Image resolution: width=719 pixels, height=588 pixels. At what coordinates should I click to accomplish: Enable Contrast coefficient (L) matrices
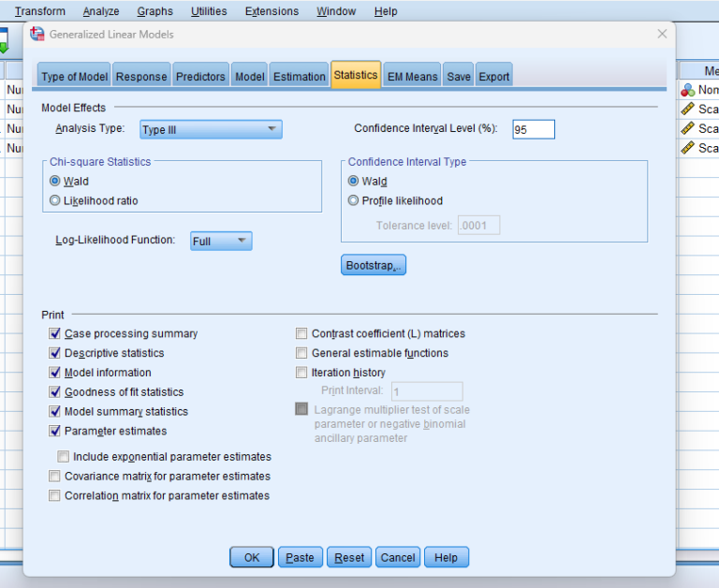tap(301, 333)
